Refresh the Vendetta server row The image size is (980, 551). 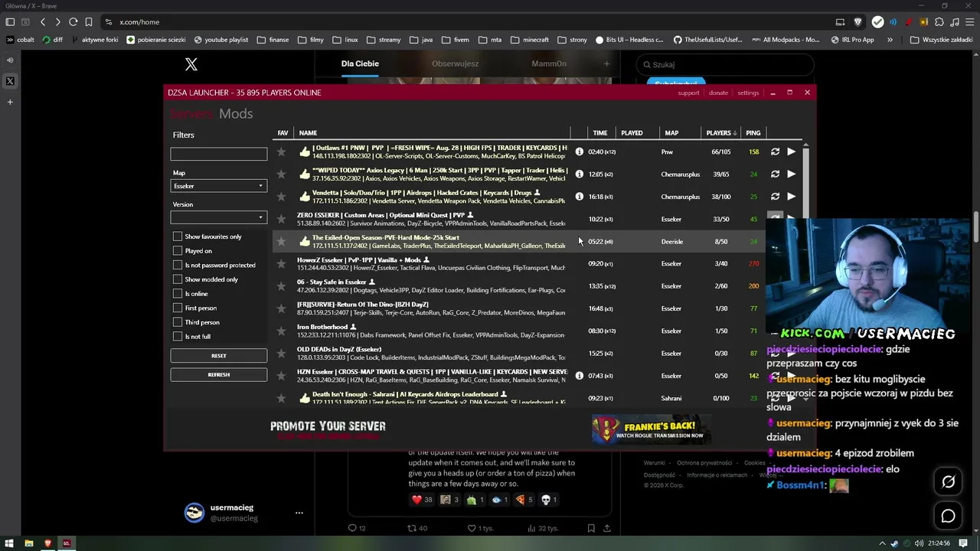click(x=775, y=197)
